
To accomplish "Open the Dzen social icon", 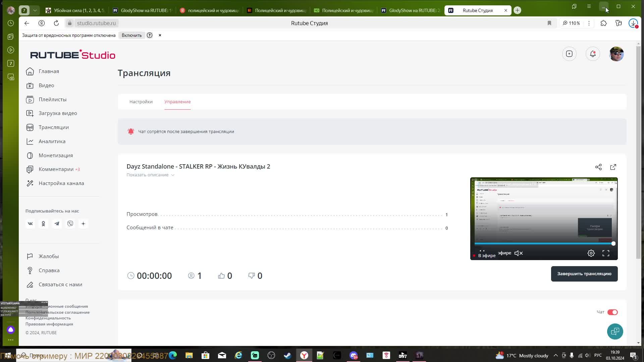I will click(84, 224).
